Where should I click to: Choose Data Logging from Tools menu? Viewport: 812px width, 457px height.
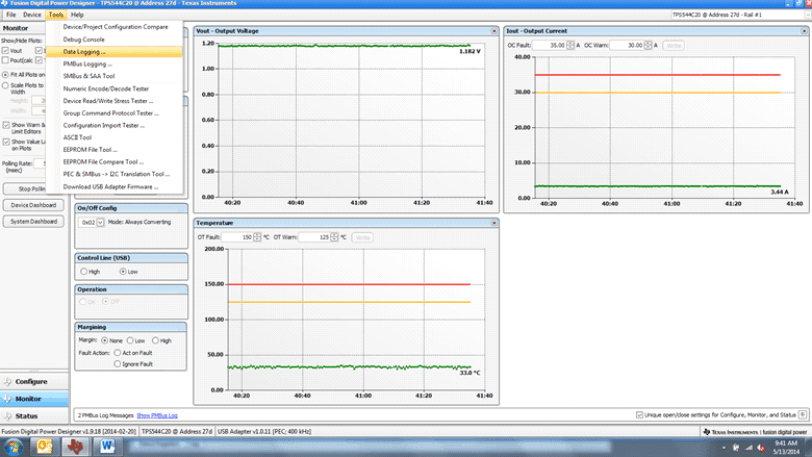84,51
